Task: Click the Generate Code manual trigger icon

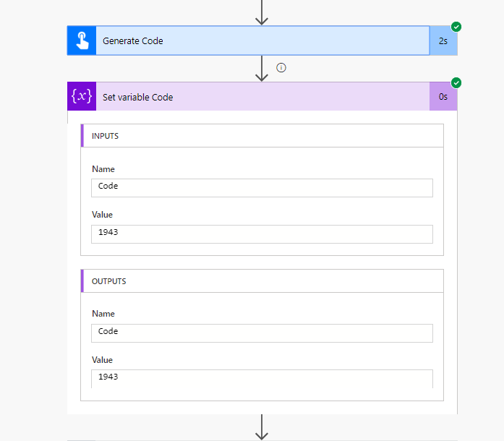Action: click(x=82, y=41)
